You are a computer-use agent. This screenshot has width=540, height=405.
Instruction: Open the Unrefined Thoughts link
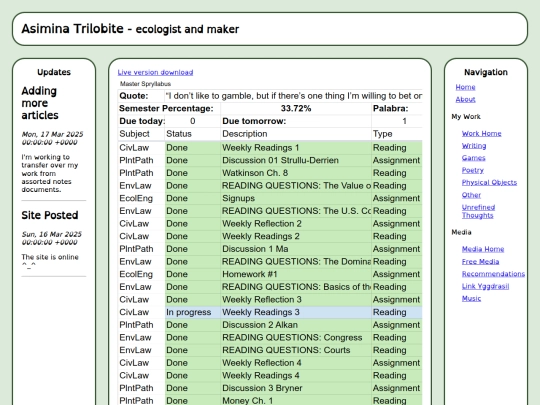pos(478,211)
